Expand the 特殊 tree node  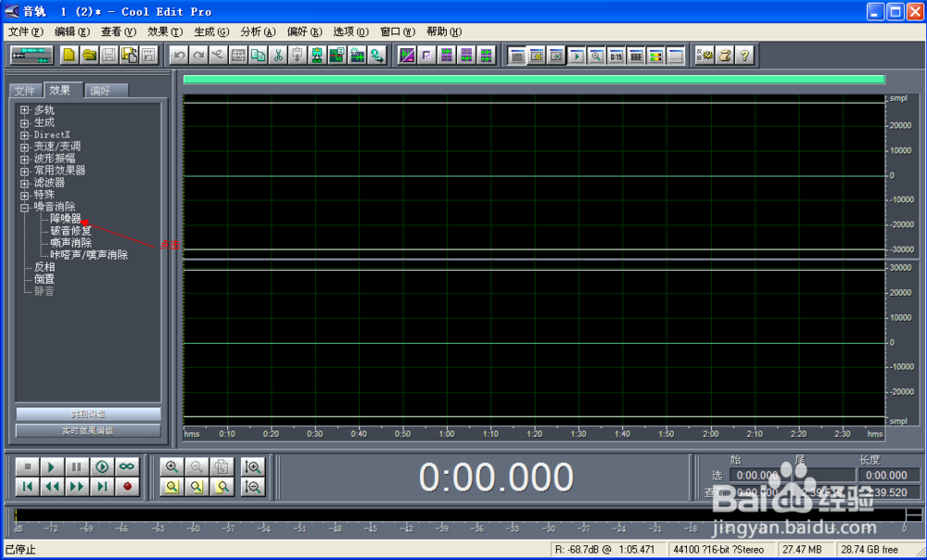click(x=24, y=195)
